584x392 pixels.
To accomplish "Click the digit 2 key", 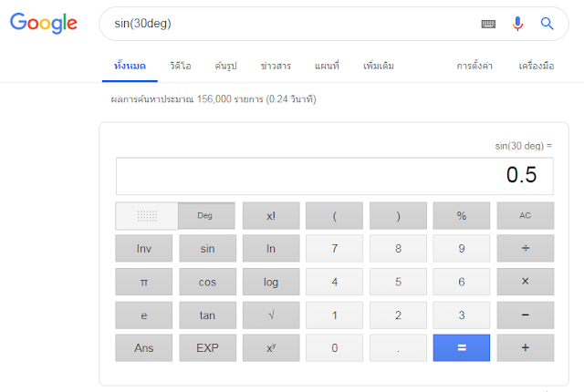I will (x=398, y=315).
